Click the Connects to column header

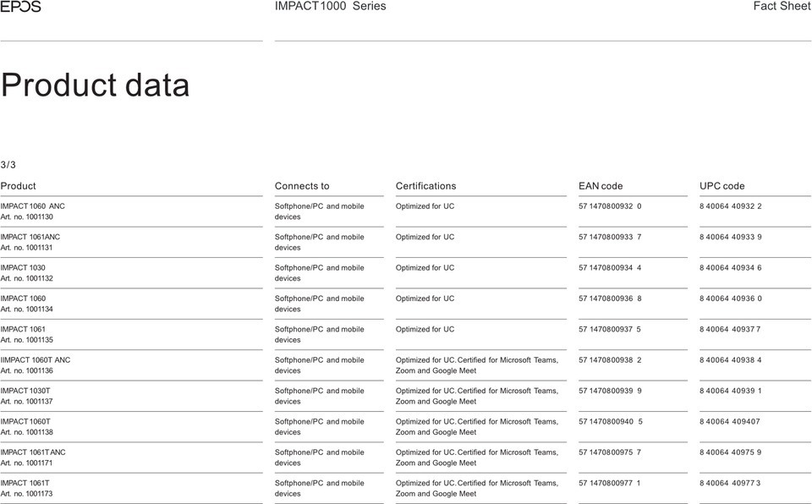pos(302,186)
